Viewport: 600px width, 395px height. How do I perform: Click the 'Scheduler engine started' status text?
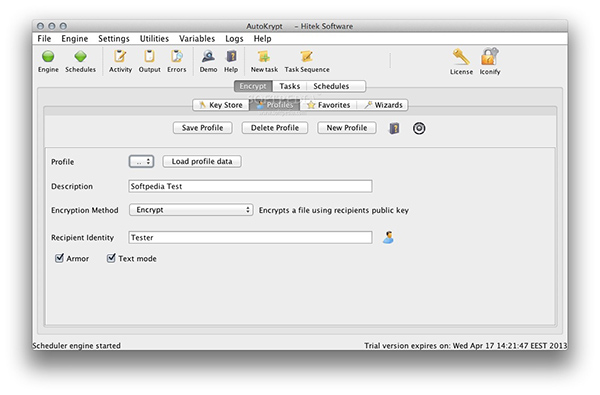(x=77, y=346)
